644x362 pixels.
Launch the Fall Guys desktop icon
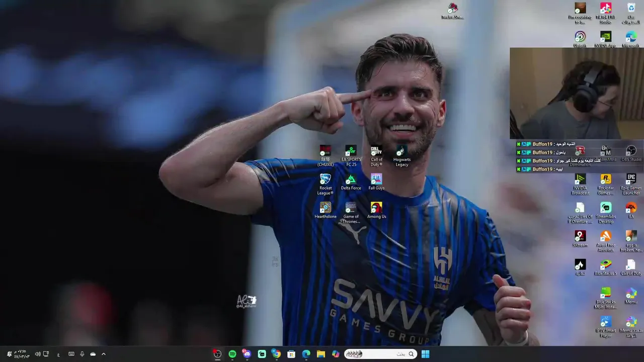[x=376, y=183]
